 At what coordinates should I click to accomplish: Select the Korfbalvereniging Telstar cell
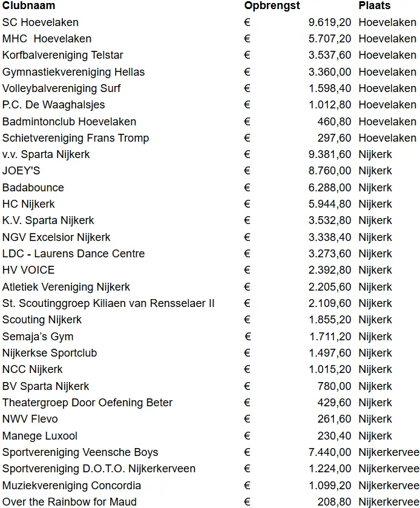(x=62, y=55)
